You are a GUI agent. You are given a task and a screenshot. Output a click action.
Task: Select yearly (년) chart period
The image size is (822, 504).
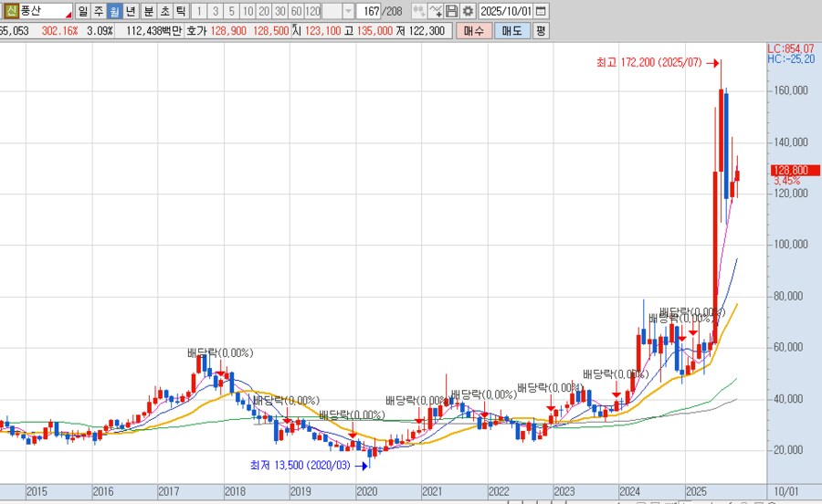131,12
